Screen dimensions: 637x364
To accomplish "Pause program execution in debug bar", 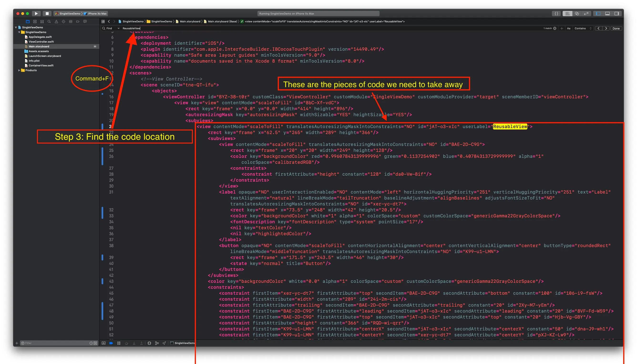I will point(119,343).
